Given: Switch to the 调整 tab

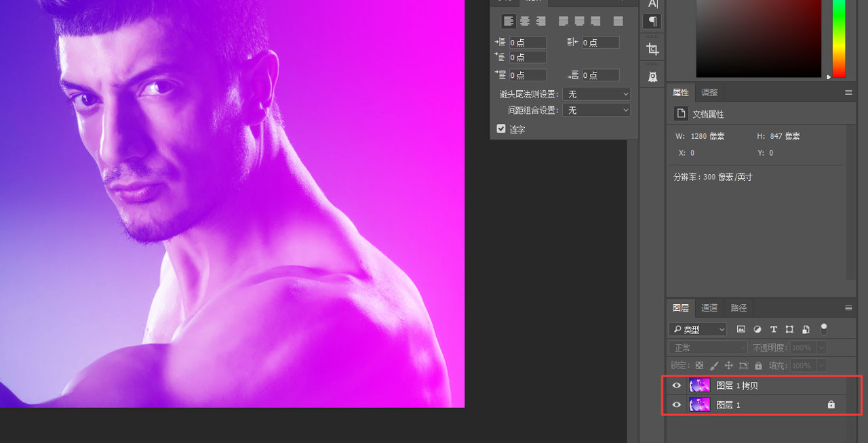Looking at the screenshot, I should [709, 93].
